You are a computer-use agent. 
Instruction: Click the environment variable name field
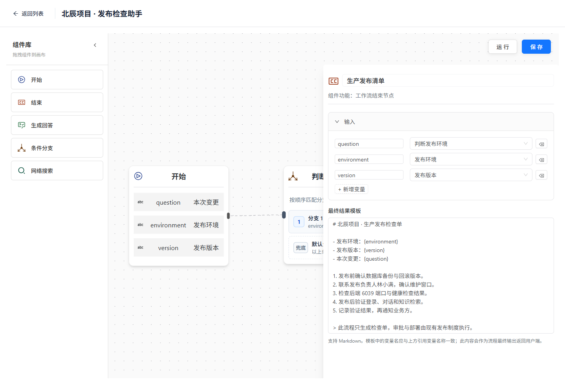click(x=369, y=160)
